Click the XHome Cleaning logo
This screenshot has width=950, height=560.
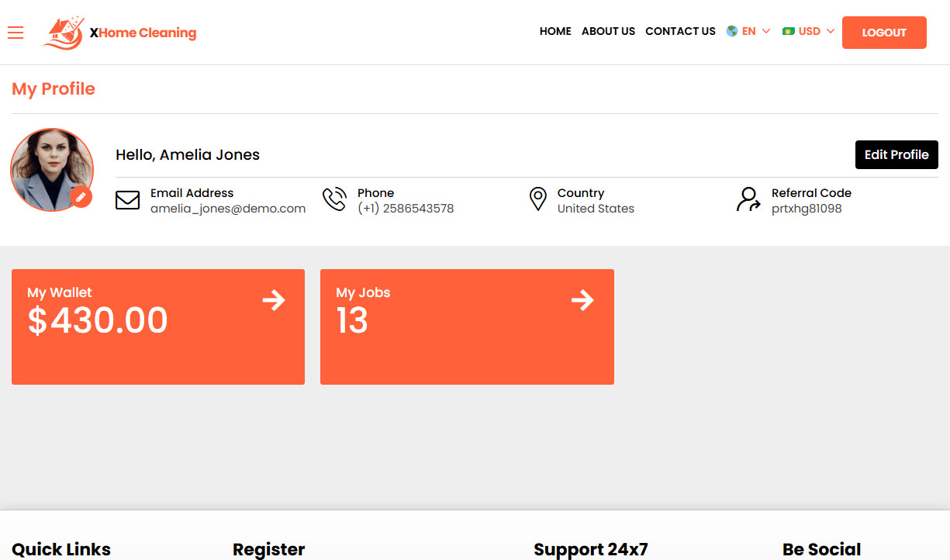tap(120, 33)
